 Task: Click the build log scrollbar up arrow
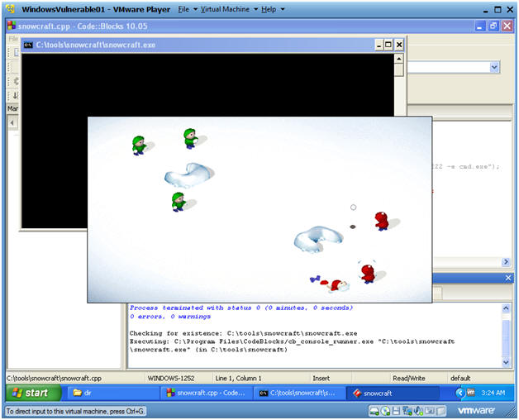(x=506, y=308)
